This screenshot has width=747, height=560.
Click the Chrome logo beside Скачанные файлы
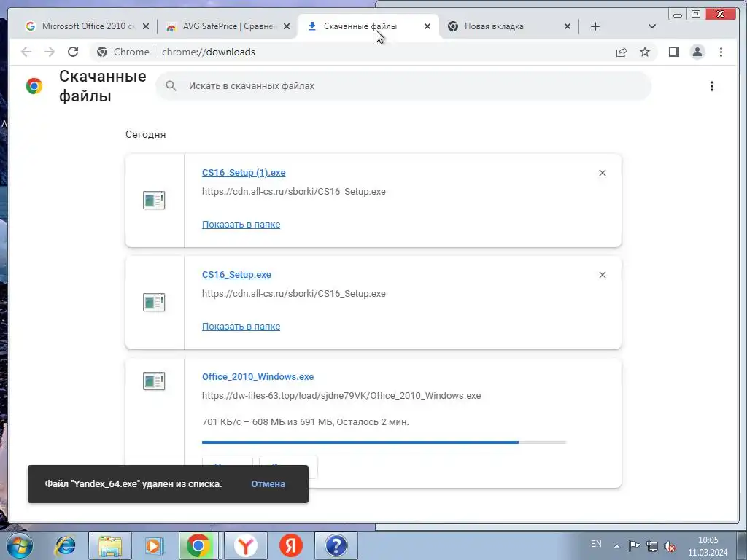pos(34,86)
